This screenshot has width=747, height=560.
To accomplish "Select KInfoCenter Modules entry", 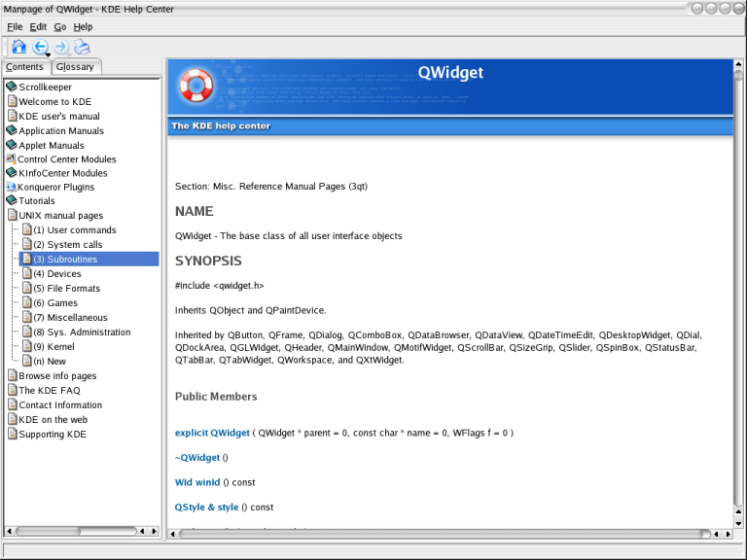I will click(x=63, y=173).
